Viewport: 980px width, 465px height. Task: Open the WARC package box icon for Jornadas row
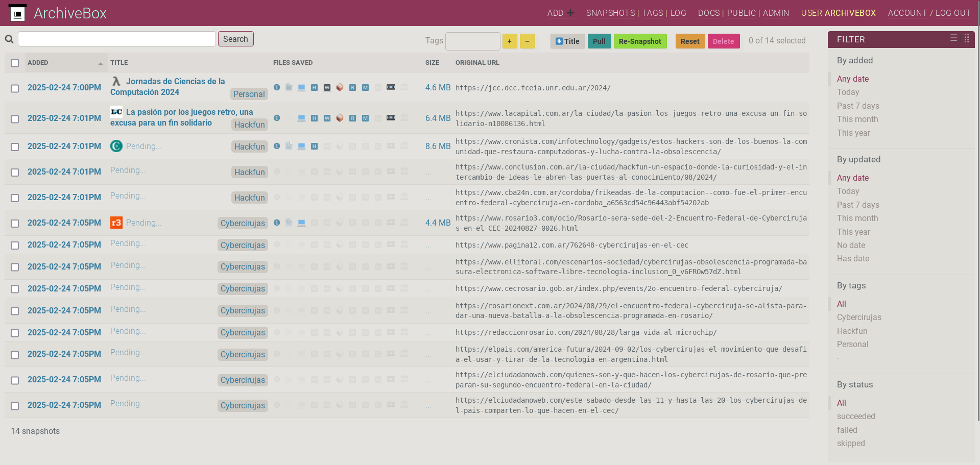340,88
